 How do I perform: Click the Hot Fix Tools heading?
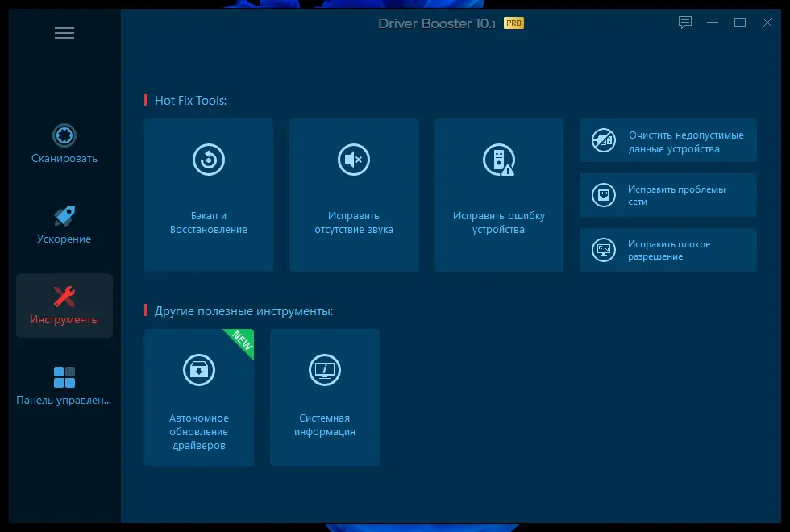coord(190,100)
